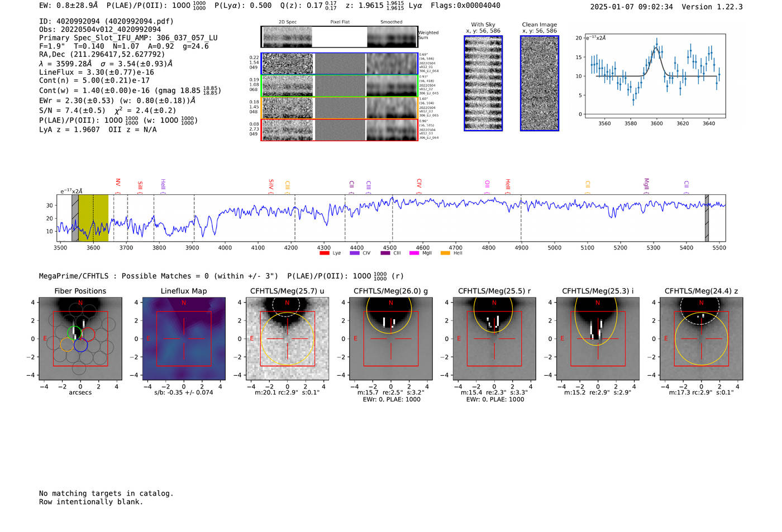Click the Cont(n) = 5.00(±0.21)e-17 value
The width and height of the screenshot is (782, 532).
[x=94, y=80]
